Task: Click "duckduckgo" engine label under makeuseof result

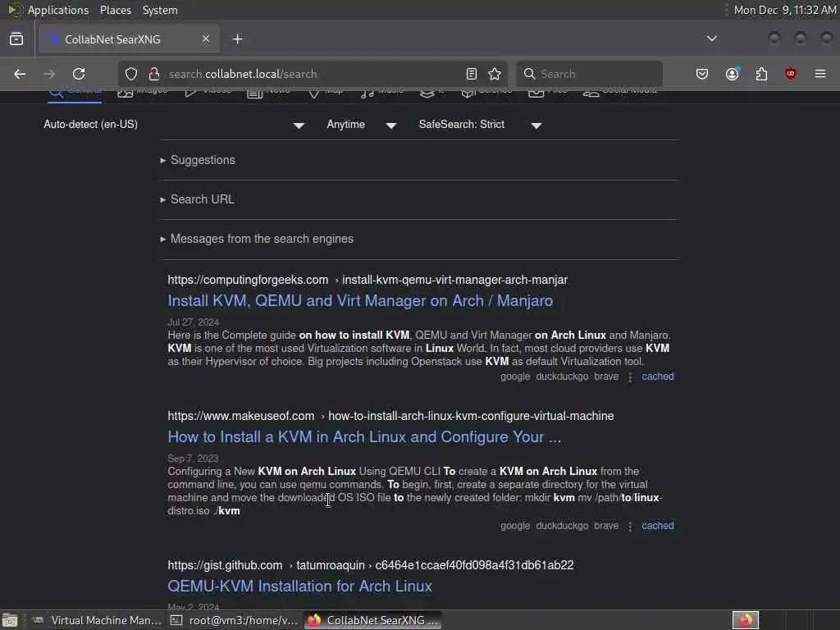Action: click(562, 526)
